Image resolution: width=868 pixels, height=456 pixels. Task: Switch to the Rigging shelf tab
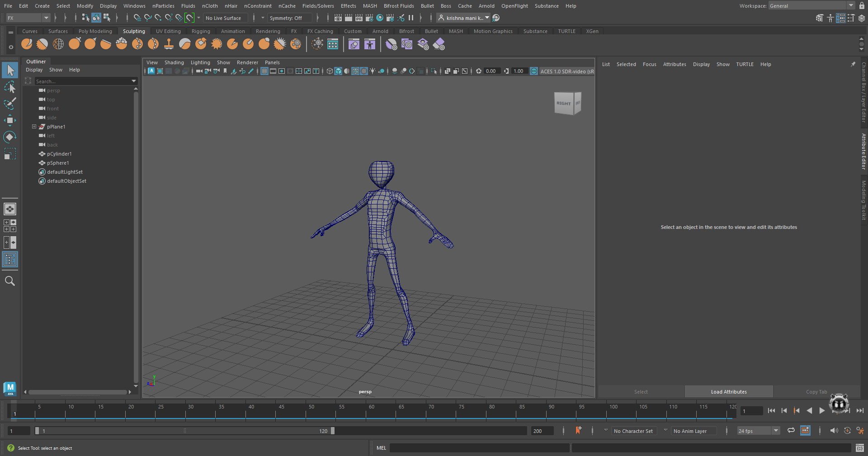pos(201,31)
